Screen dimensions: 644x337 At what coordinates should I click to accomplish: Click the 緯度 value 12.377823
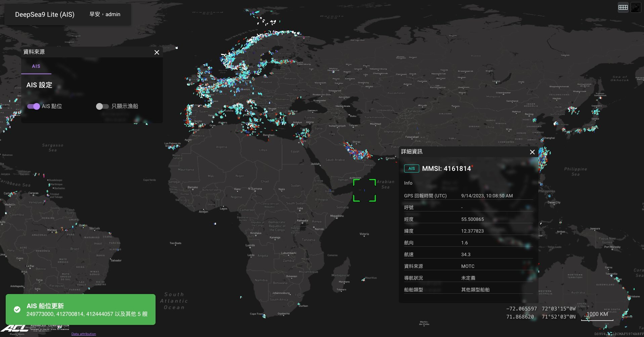[x=472, y=231]
